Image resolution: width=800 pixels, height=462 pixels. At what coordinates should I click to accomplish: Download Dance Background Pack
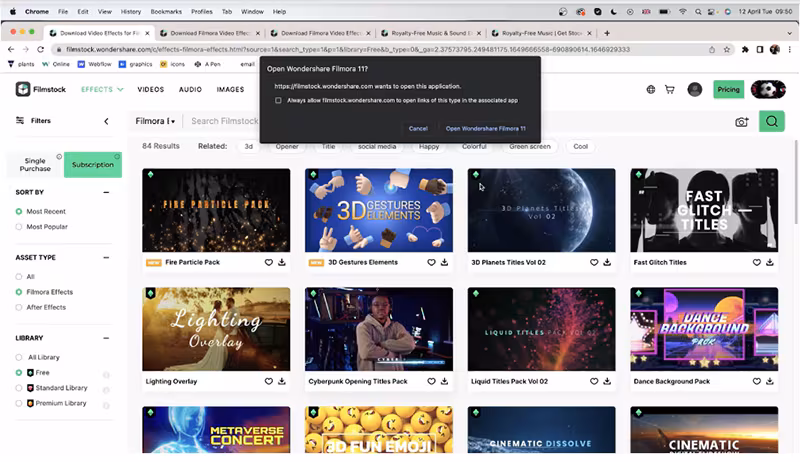[x=770, y=381]
